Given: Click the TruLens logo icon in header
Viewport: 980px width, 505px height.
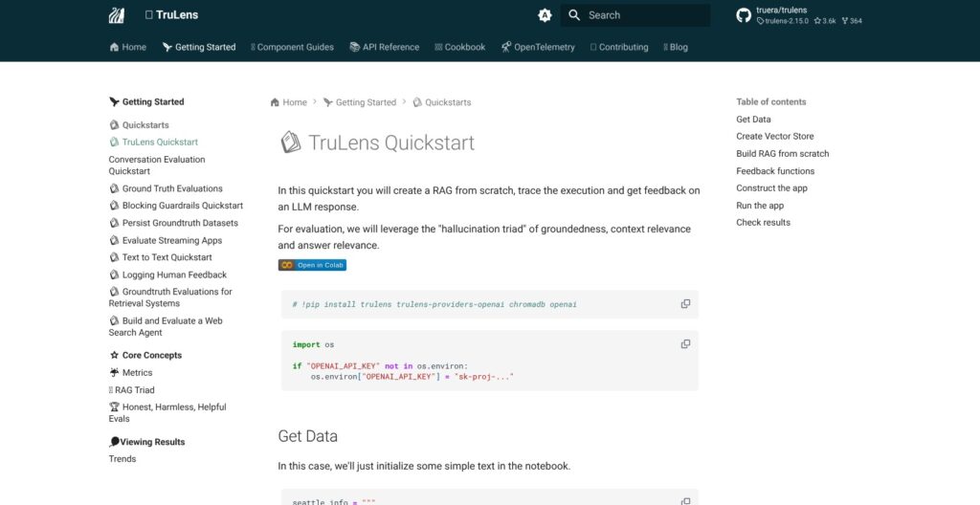Looking at the screenshot, I should click(x=116, y=15).
